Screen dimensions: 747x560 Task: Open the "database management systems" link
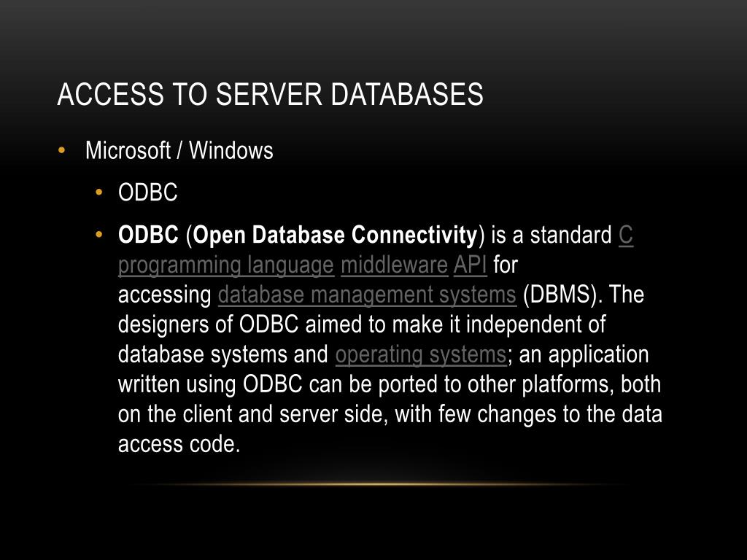coord(368,295)
